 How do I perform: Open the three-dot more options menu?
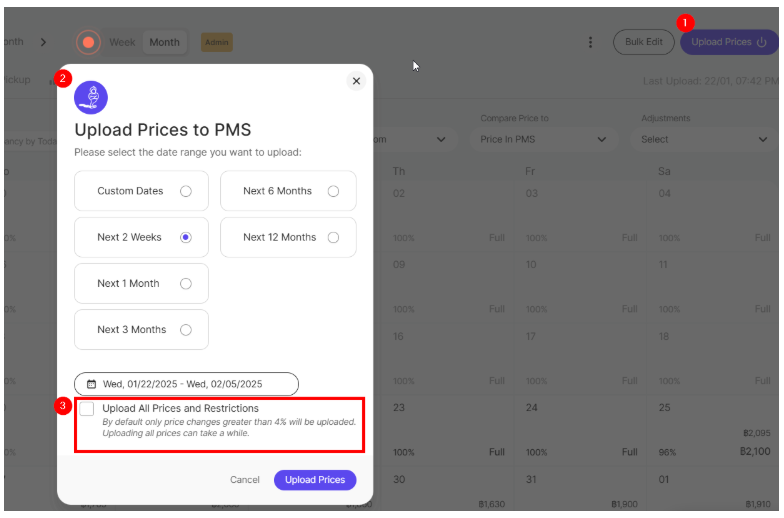tap(590, 42)
